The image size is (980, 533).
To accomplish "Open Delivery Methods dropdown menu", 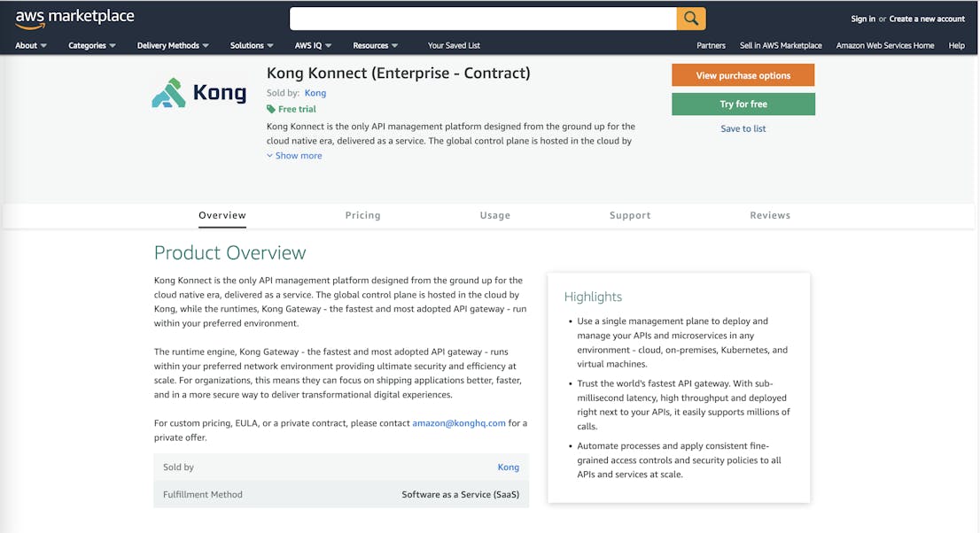I will click(173, 45).
